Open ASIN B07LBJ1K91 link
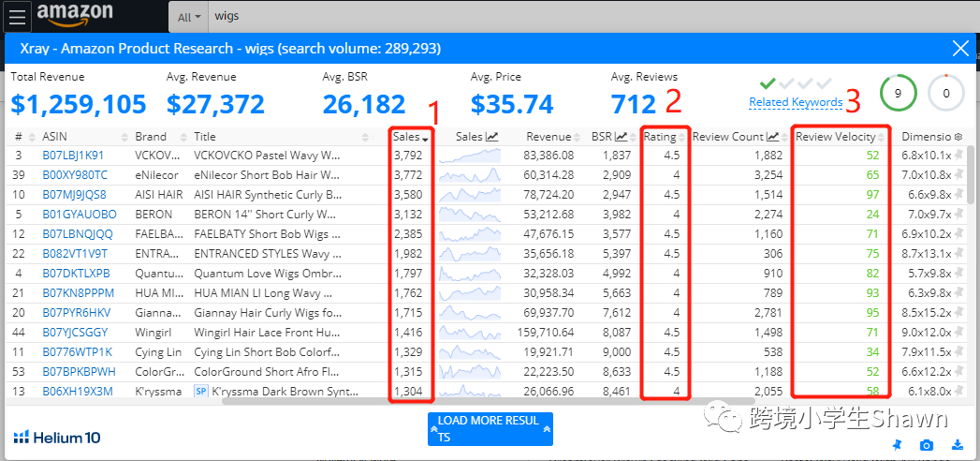 click(73, 156)
